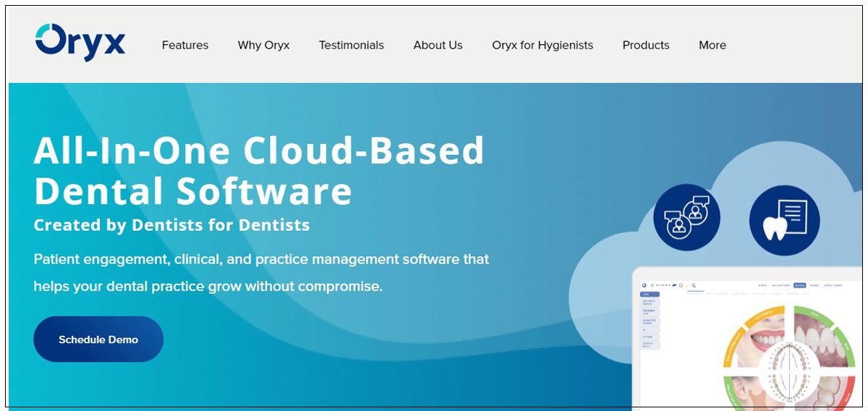Click the Patient engagement description paragraph

pyautogui.click(x=261, y=273)
